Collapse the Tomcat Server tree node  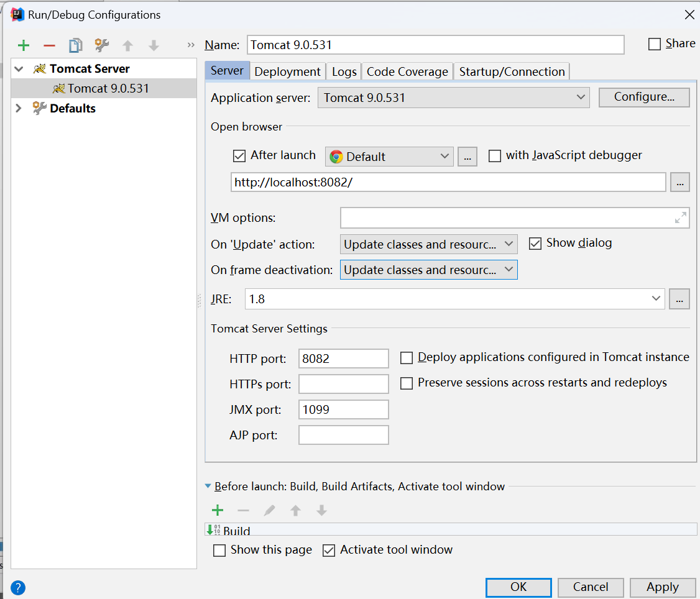(x=19, y=69)
